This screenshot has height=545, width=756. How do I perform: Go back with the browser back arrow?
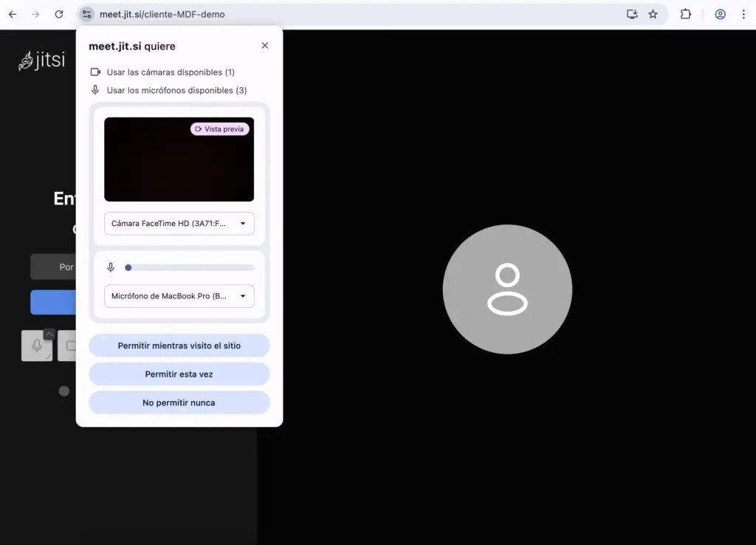pos(13,15)
